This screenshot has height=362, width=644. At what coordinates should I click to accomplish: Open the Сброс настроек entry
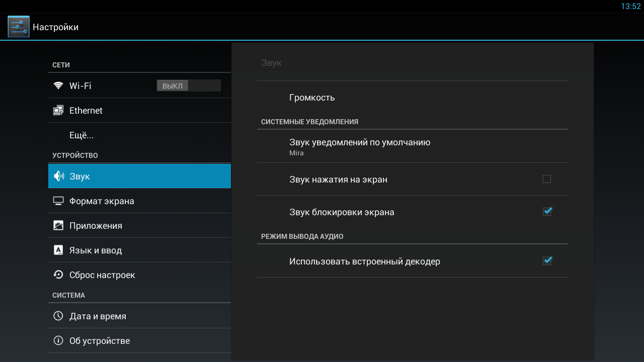139,275
